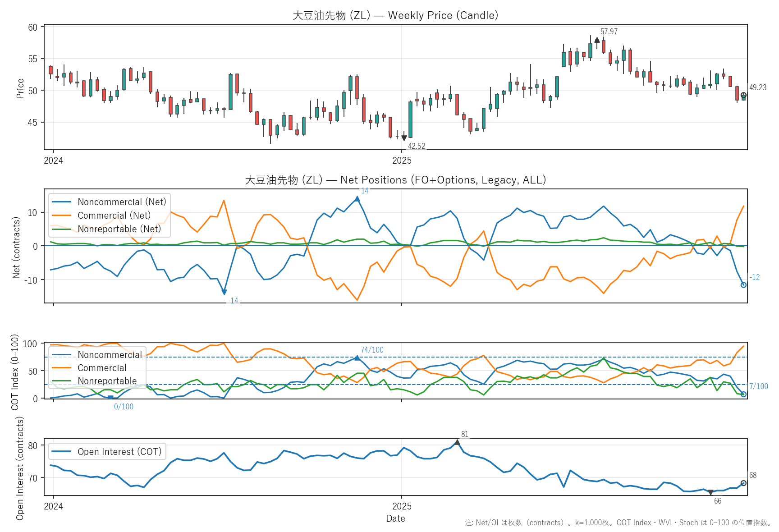Click the Noncommercial net trough marker at -14
The height and width of the screenshot is (532, 779).
pos(225,292)
